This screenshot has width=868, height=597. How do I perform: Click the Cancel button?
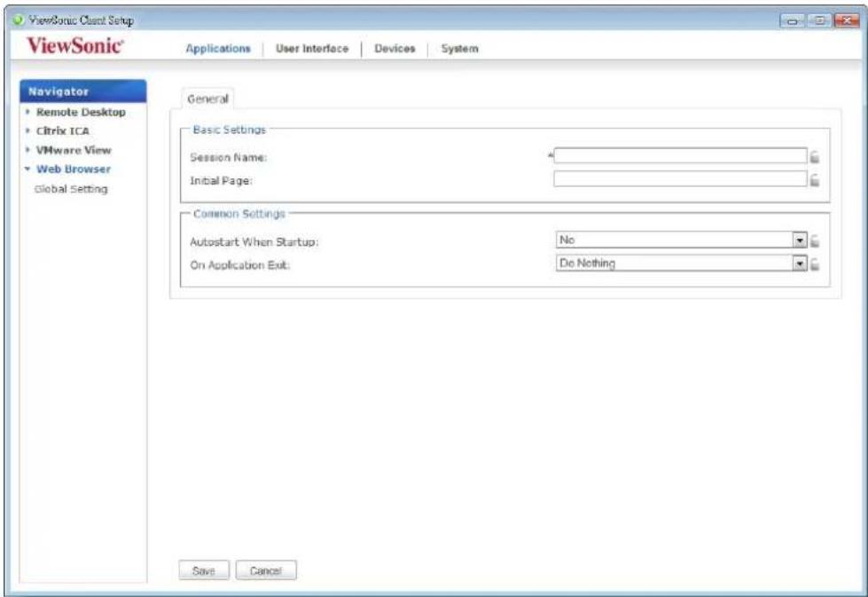[x=266, y=570]
